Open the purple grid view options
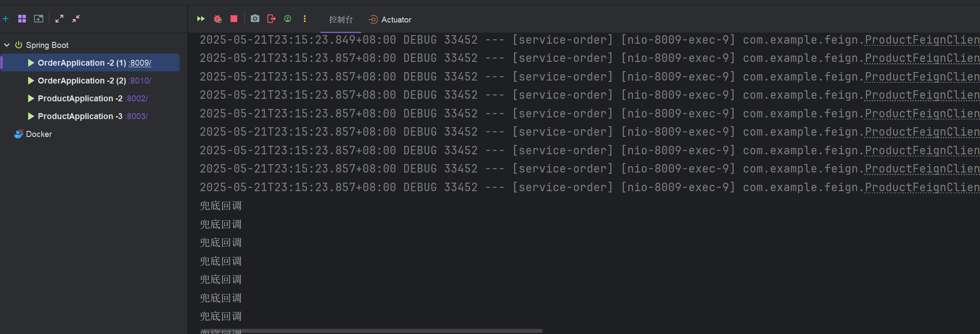This screenshot has width=980, height=334. tap(22, 19)
